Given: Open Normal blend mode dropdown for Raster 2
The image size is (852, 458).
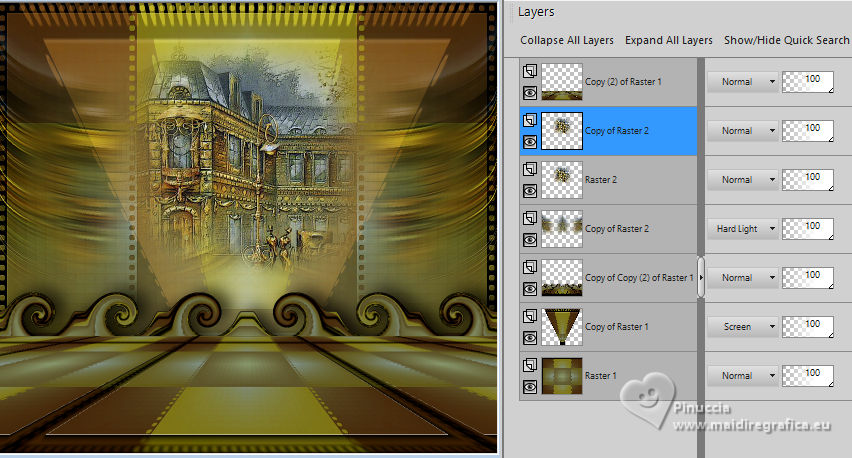Looking at the screenshot, I should (x=742, y=179).
